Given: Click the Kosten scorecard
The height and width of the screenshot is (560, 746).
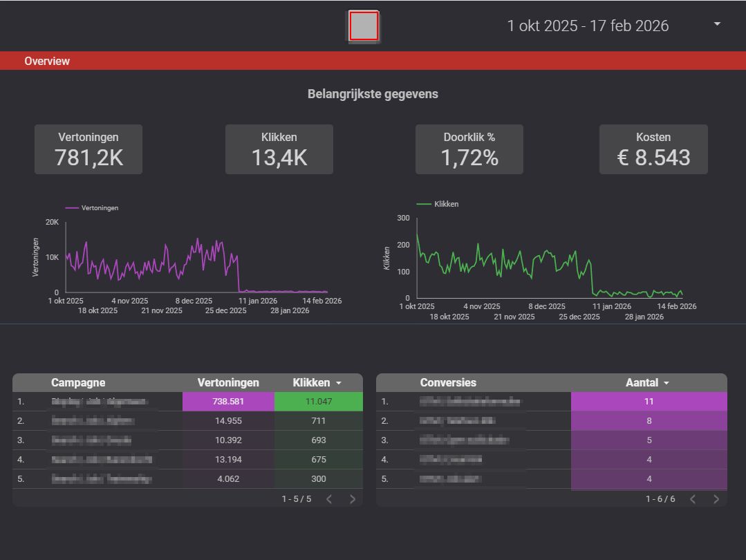Looking at the screenshot, I should coord(653,149).
